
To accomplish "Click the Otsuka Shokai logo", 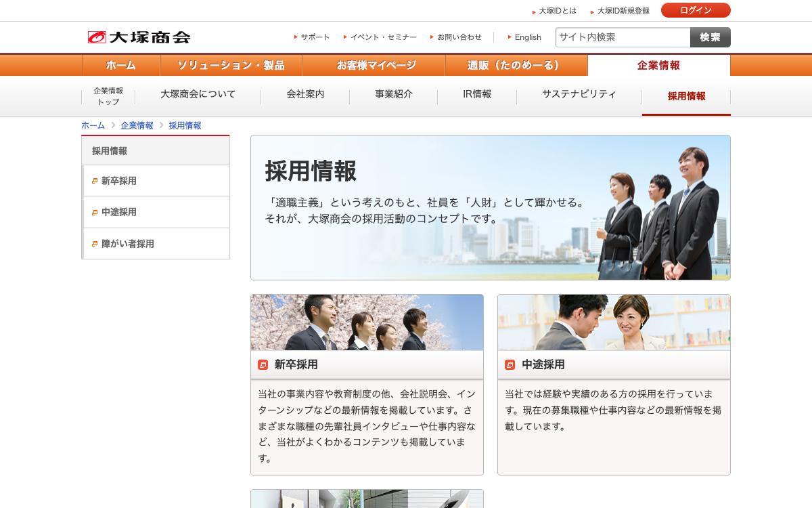I will [139, 37].
